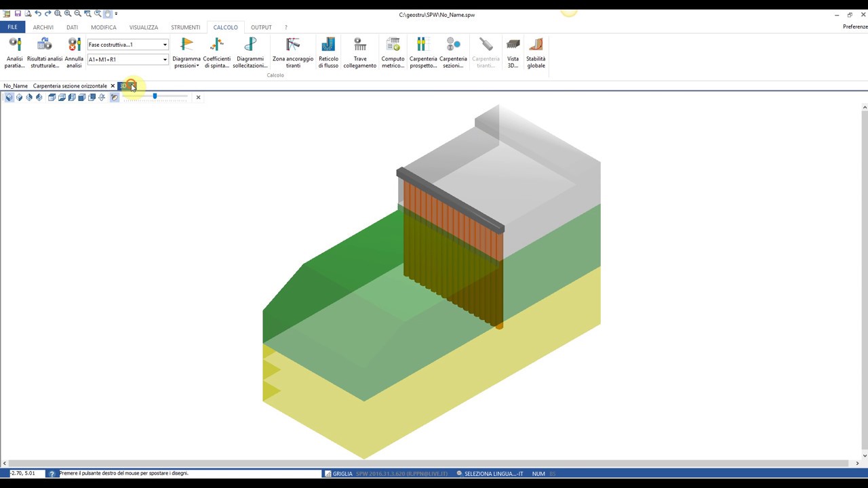Click the NUM indicator in status bar

(538, 474)
